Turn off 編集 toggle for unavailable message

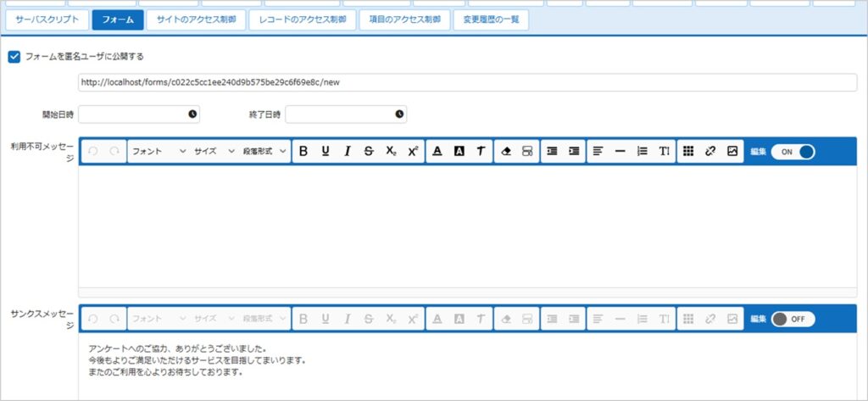coord(793,151)
